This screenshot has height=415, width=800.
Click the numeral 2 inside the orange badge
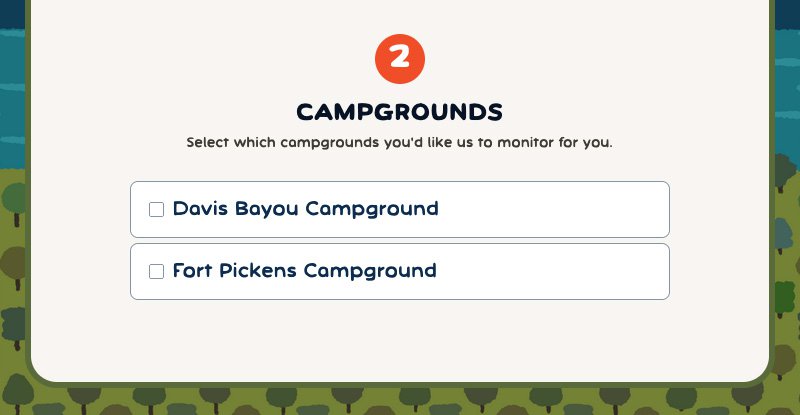pyautogui.click(x=400, y=57)
